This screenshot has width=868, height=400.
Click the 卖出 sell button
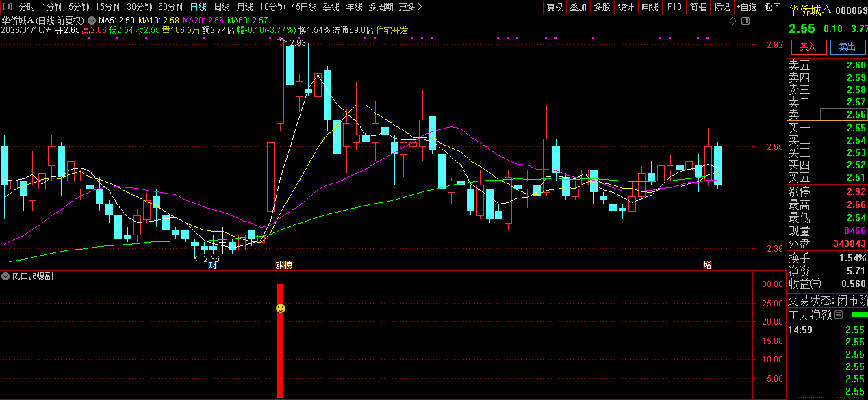click(x=847, y=46)
